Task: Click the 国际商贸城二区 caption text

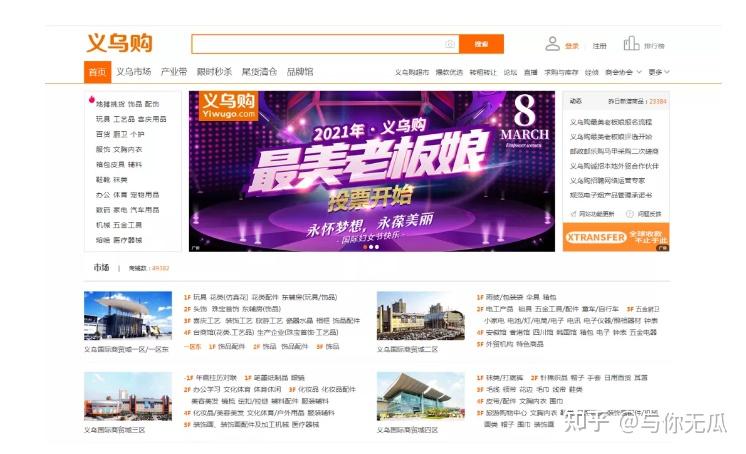Action: point(407,349)
